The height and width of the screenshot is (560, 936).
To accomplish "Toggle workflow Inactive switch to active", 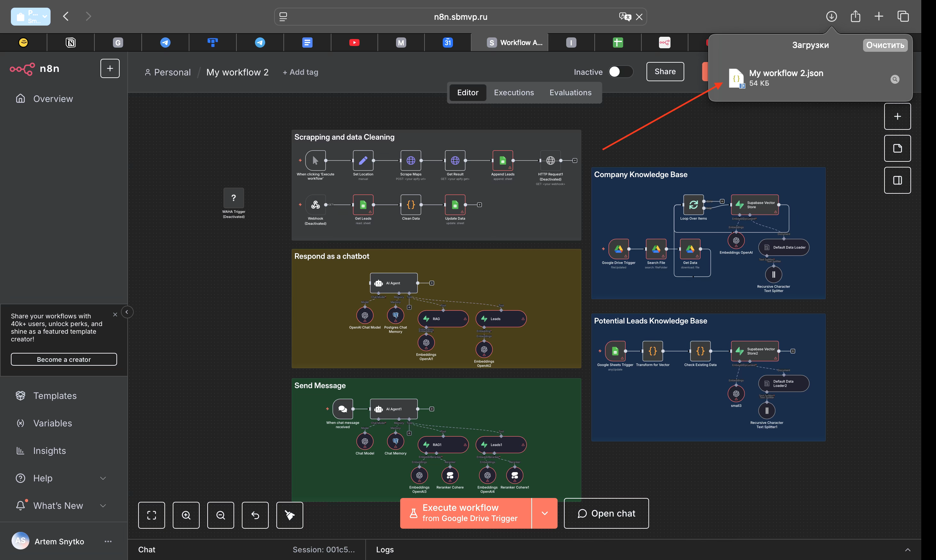I will pos(620,72).
